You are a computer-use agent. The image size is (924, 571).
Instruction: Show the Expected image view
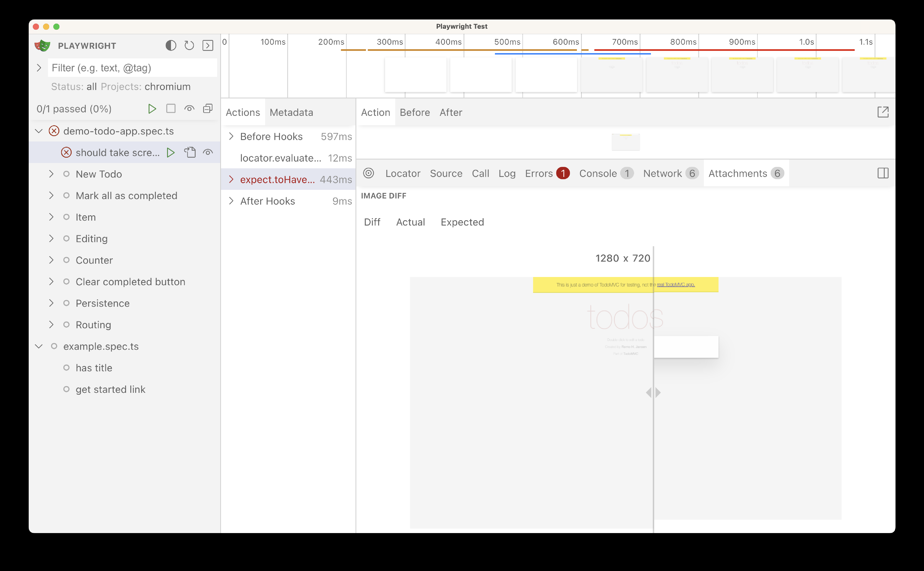coord(462,222)
